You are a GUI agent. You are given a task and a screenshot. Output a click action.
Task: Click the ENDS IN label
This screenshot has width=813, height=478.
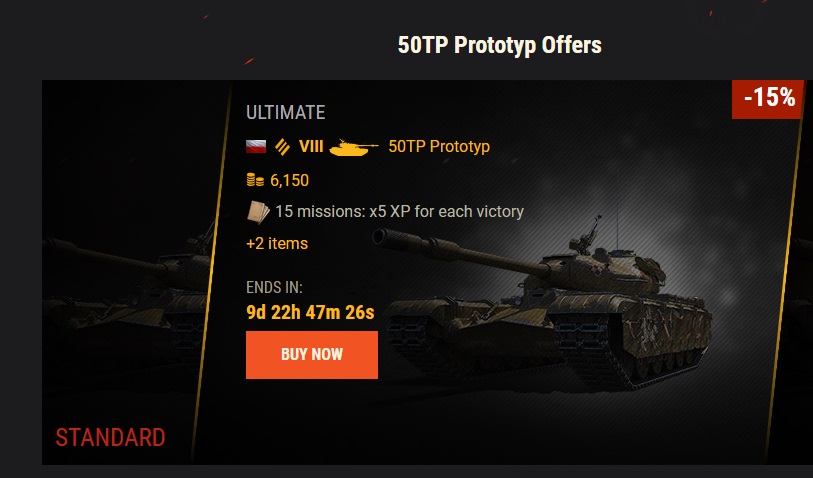pos(274,287)
